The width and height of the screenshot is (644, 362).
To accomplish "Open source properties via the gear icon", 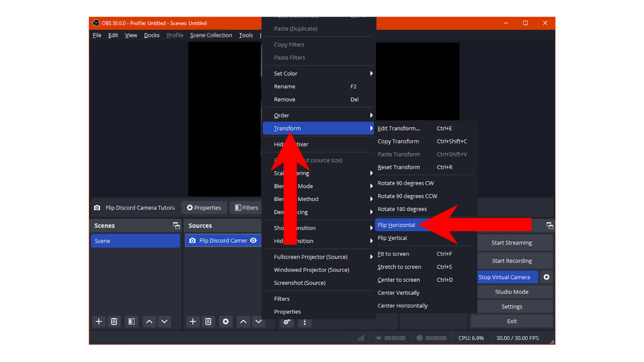I will (x=226, y=321).
